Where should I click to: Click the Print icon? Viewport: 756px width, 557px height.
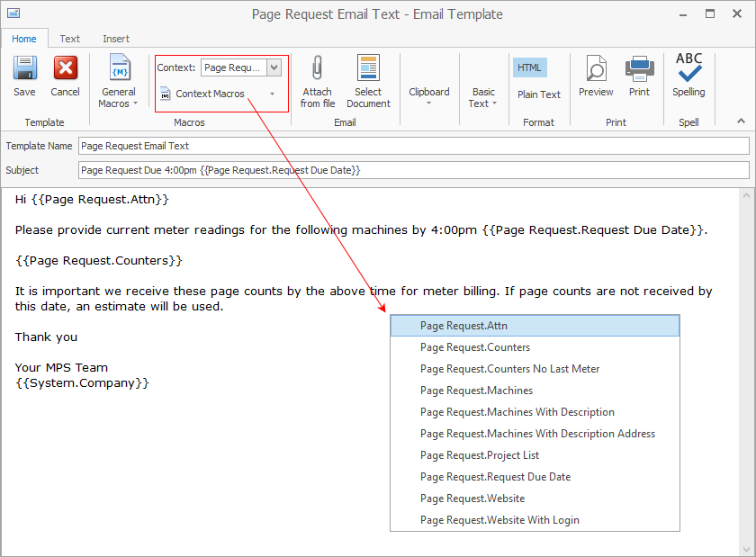(639, 69)
